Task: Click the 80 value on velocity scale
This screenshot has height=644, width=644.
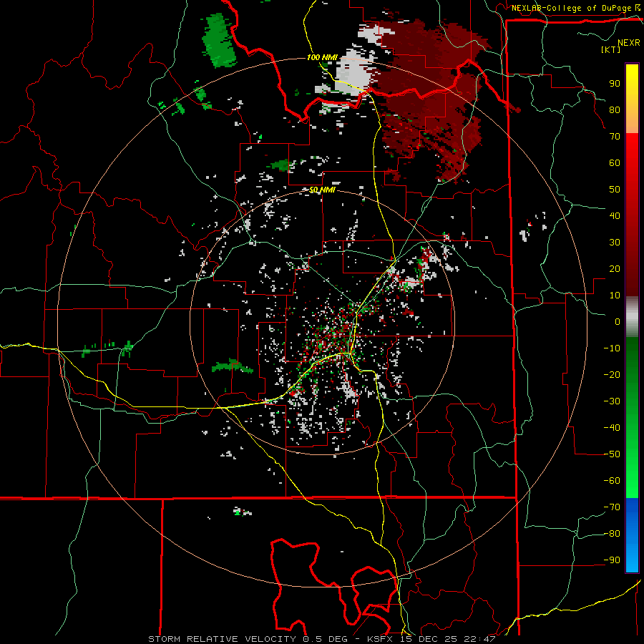Action: 615,110
